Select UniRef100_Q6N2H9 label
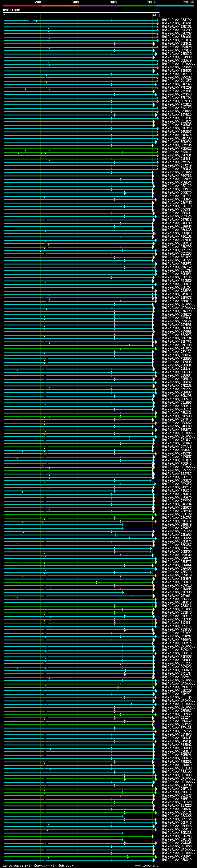Screen dimensions: 197x868 pos(177,785)
